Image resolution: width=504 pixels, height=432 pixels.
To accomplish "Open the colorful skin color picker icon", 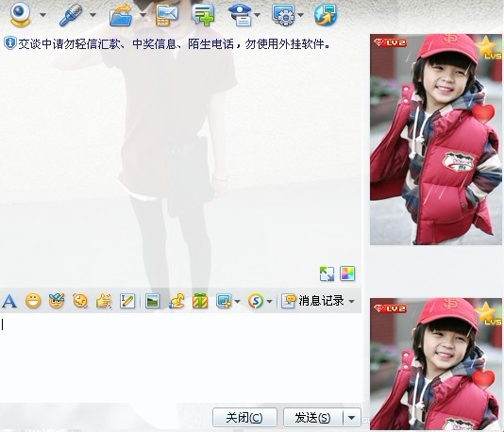I will 347,274.
